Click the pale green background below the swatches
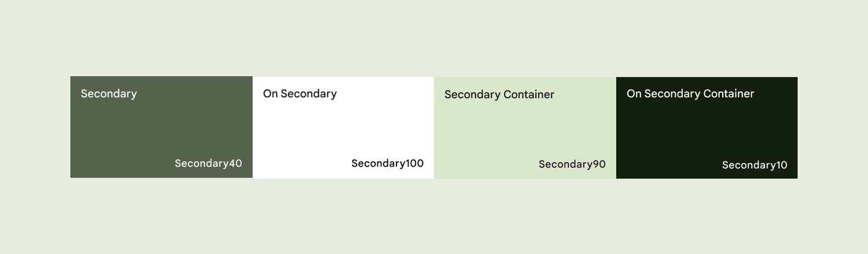 click(x=434, y=216)
